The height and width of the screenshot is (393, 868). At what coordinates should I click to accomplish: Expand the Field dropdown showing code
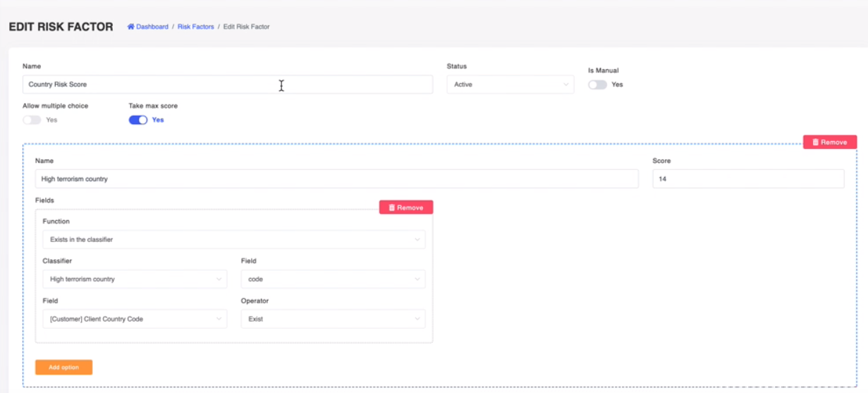(x=333, y=279)
